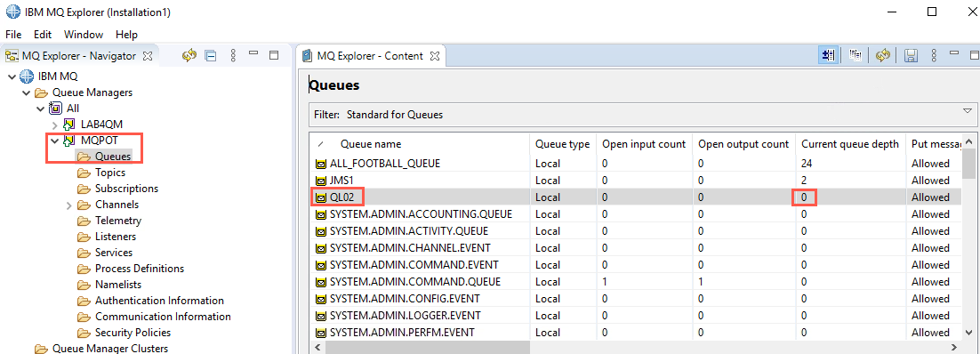Select the Process Definitions folder
This screenshot has width=980, height=354.
coord(140,269)
